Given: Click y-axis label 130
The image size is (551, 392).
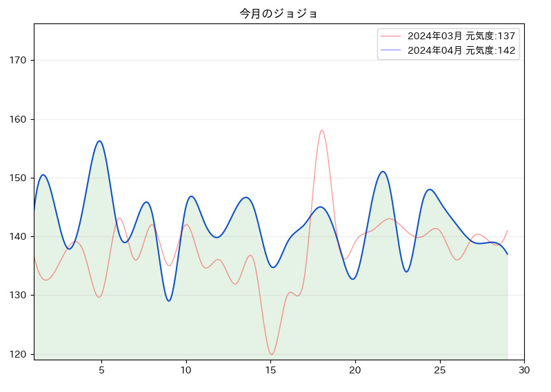Looking at the screenshot, I should coord(18,295).
